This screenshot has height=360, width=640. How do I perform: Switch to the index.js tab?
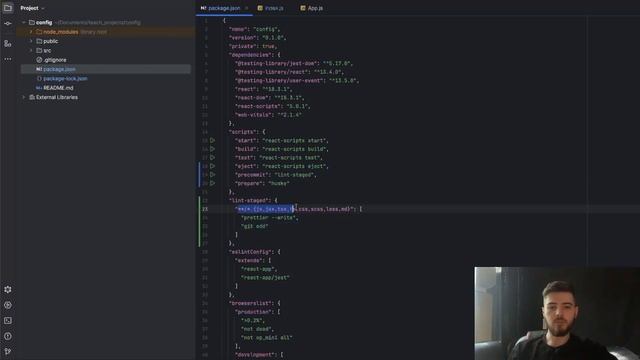(271, 8)
